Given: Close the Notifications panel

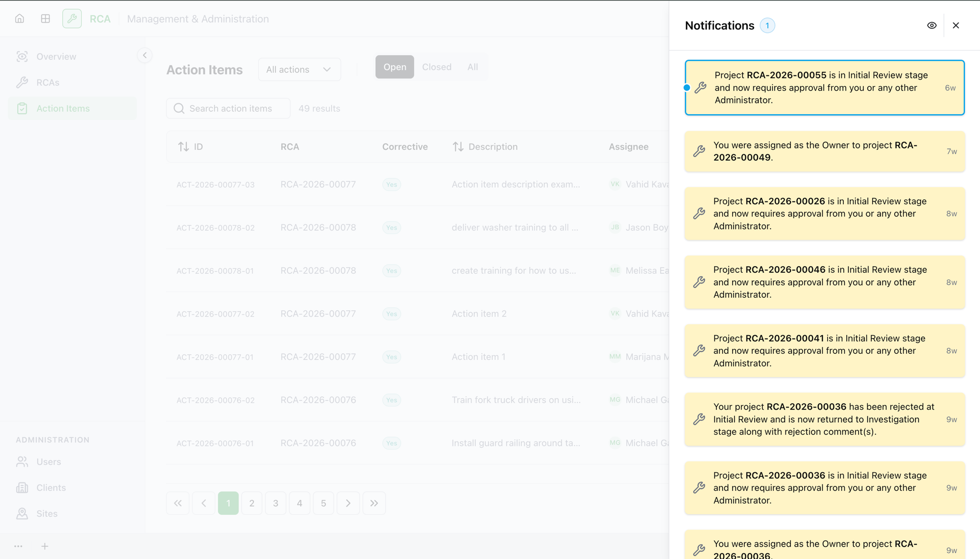Looking at the screenshot, I should (x=956, y=25).
